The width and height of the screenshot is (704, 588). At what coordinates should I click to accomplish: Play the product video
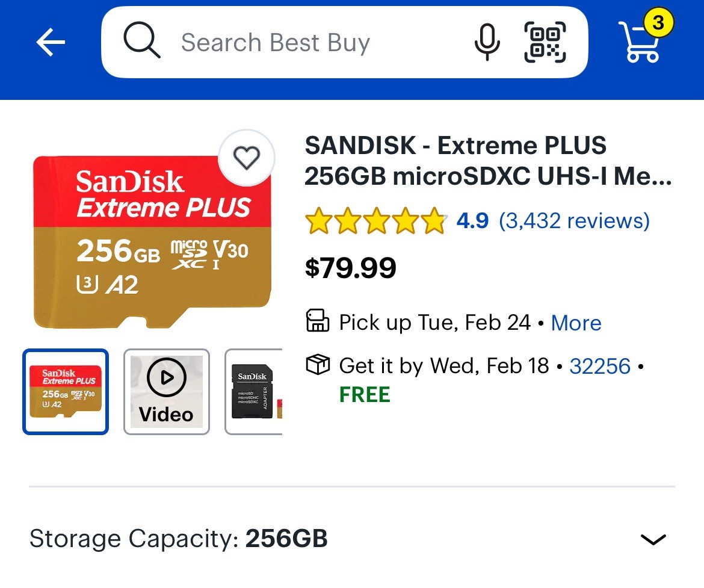(167, 392)
